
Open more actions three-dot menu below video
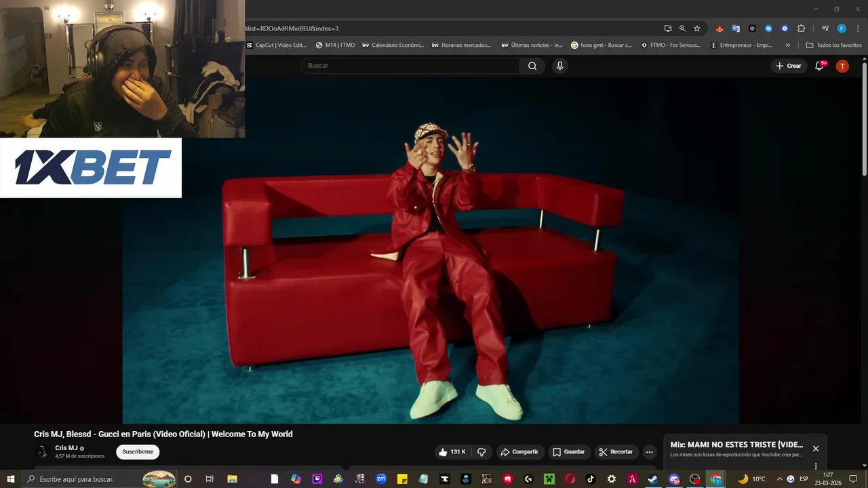tap(649, 452)
